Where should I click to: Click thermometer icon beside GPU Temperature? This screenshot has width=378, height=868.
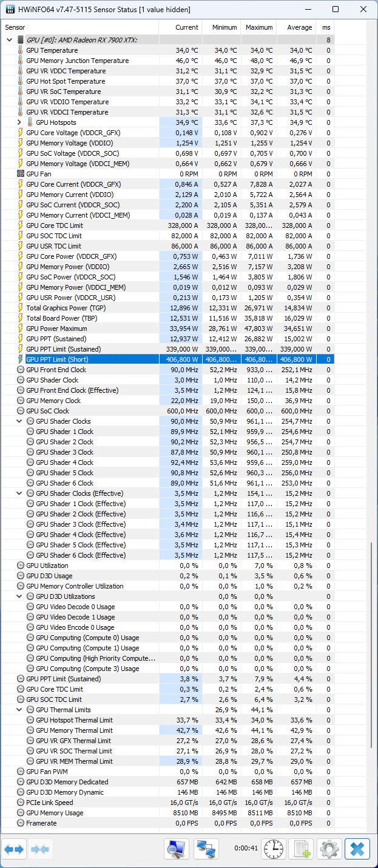(21, 50)
